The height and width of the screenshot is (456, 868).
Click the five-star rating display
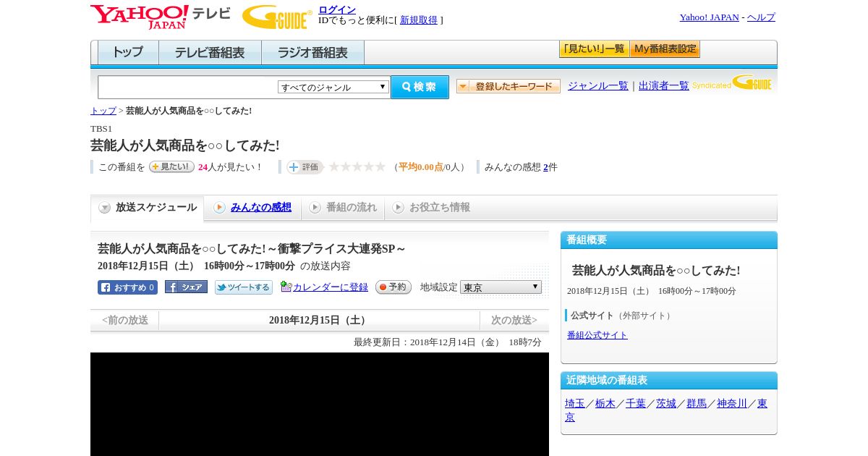pos(357,167)
